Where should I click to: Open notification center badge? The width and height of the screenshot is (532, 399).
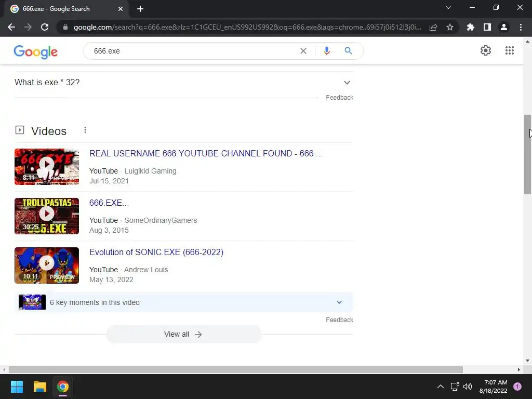coord(517,387)
